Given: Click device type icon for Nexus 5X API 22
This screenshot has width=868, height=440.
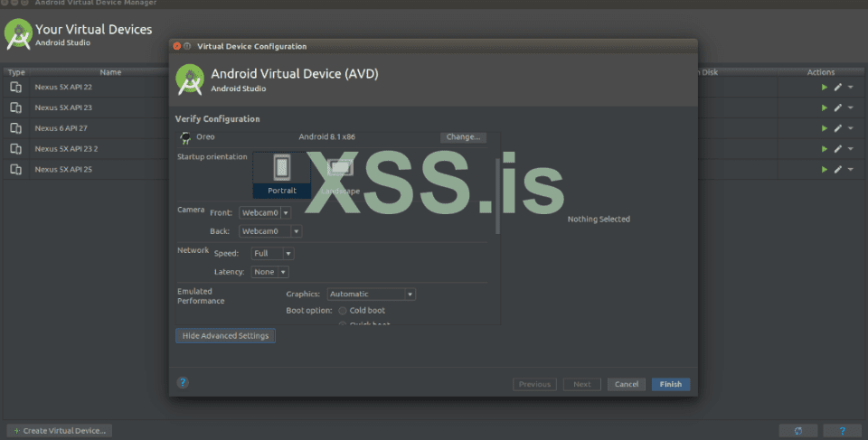Looking at the screenshot, I should coord(15,87).
